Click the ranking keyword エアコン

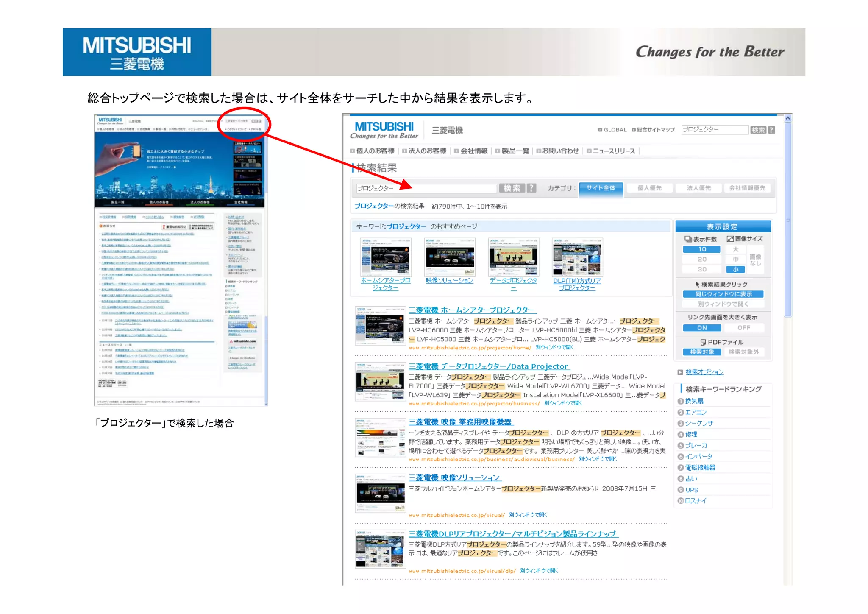696,412
